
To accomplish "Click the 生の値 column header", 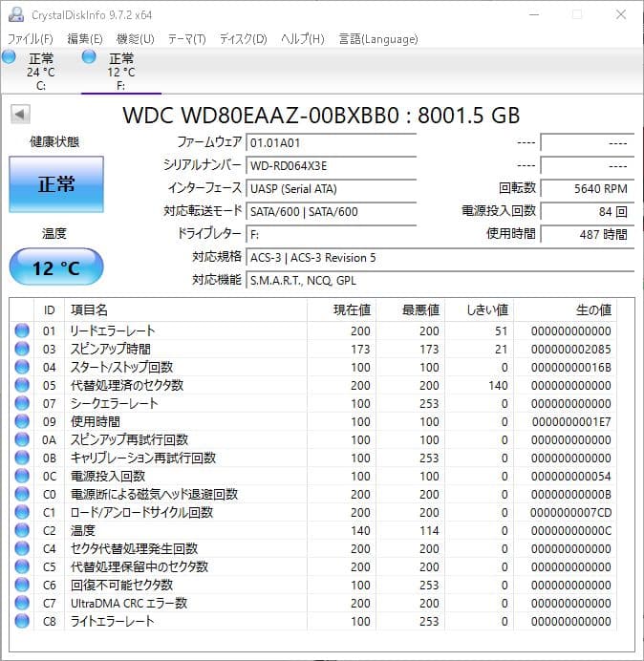I will 565,310.
